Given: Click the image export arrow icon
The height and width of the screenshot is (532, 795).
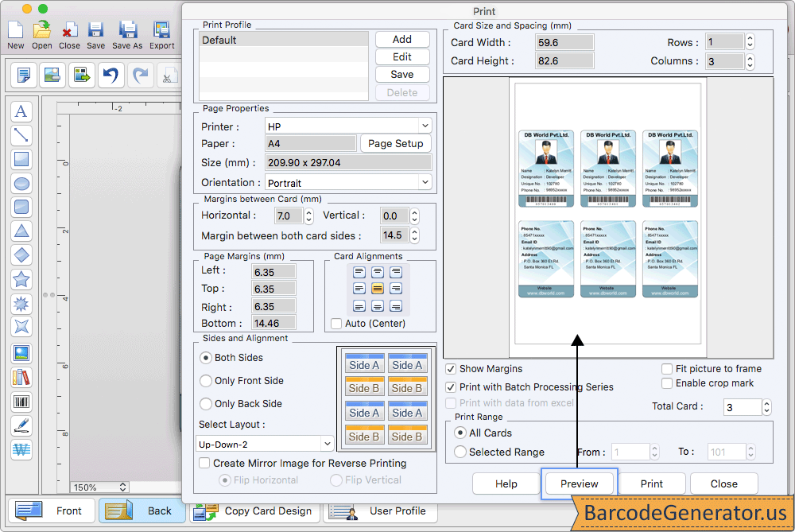Looking at the screenshot, I should point(81,75).
